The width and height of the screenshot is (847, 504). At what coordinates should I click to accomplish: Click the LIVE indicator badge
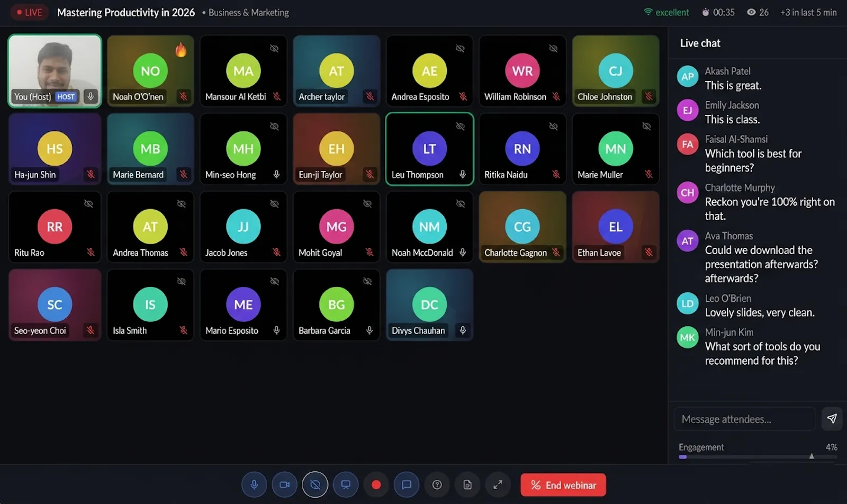(29, 12)
